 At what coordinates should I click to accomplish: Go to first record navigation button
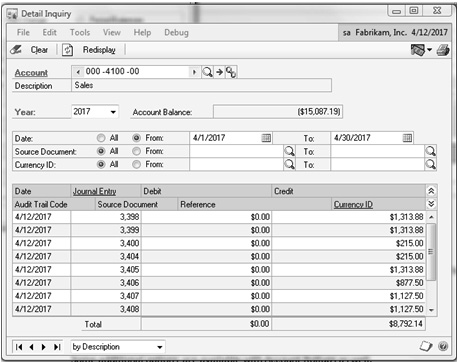(x=19, y=347)
